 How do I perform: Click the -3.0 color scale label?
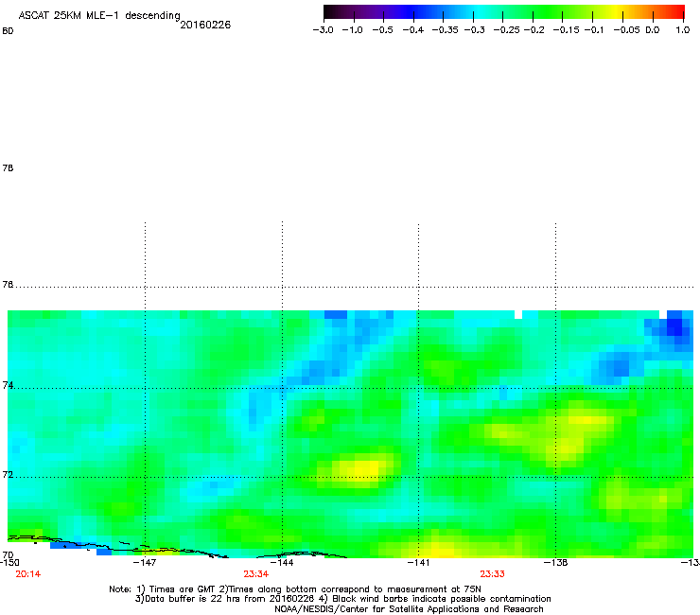(324, 30)
